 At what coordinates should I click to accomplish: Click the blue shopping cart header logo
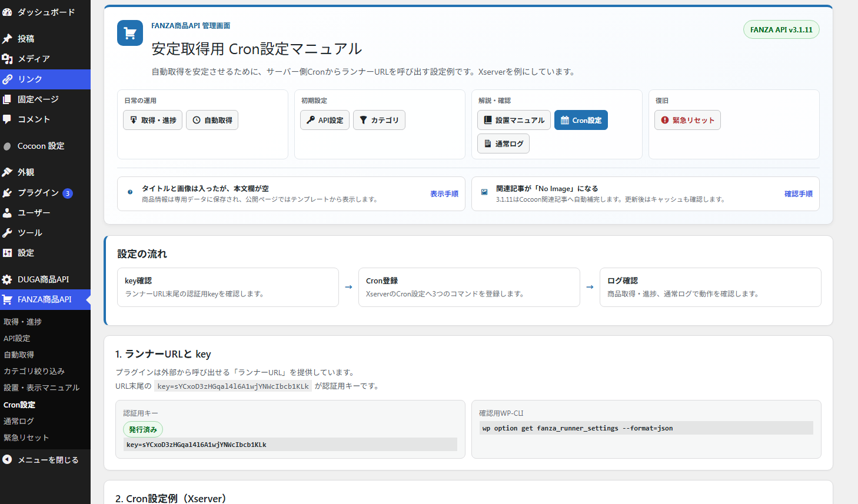[x=130, y=33]
